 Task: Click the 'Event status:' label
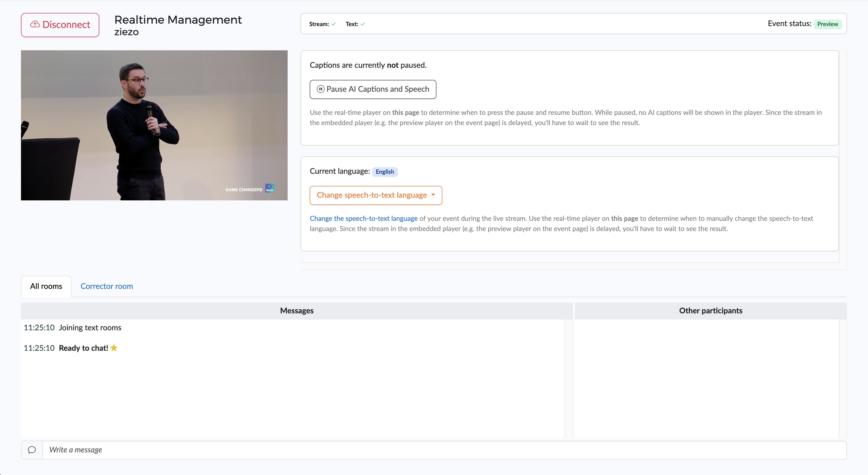(789, 24)
